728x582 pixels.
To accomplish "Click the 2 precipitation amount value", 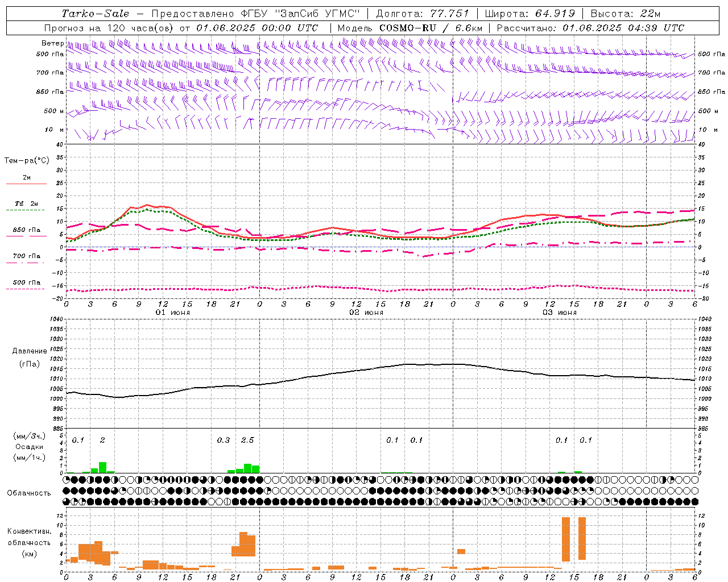I will tap(102, 440).
